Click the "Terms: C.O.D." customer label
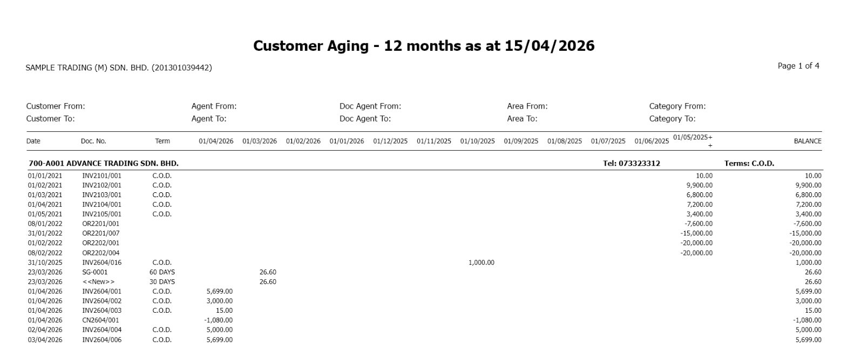Image resolution: width=868 pixels, height=343 pixels. tap(749, 164)
